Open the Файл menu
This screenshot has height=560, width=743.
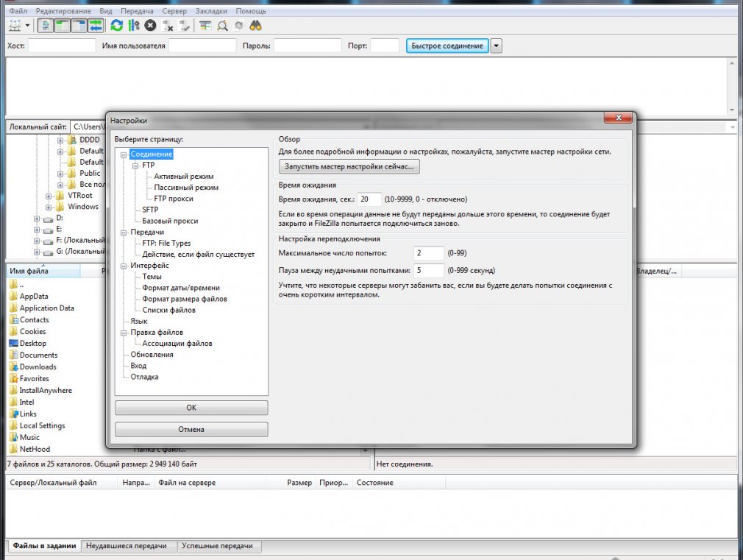point(18,11)
